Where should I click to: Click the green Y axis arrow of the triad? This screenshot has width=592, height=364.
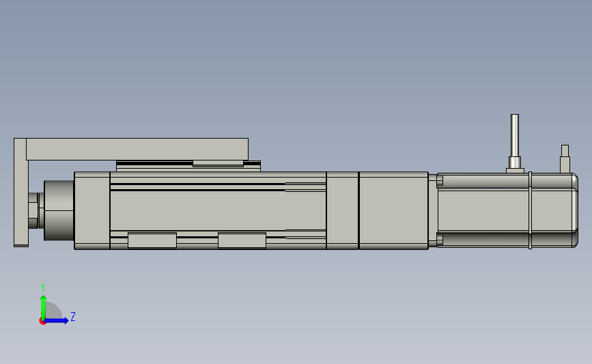point(43,307)
